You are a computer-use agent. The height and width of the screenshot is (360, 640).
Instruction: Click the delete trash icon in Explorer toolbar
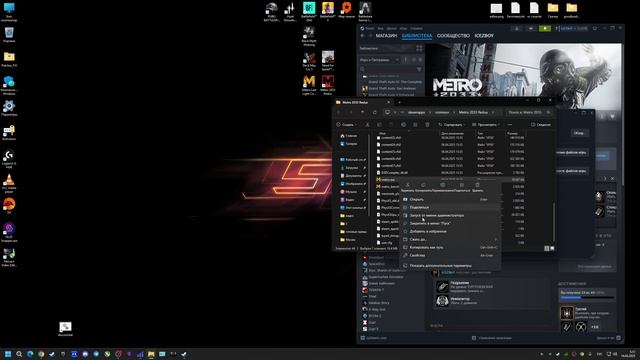[427, 124]
